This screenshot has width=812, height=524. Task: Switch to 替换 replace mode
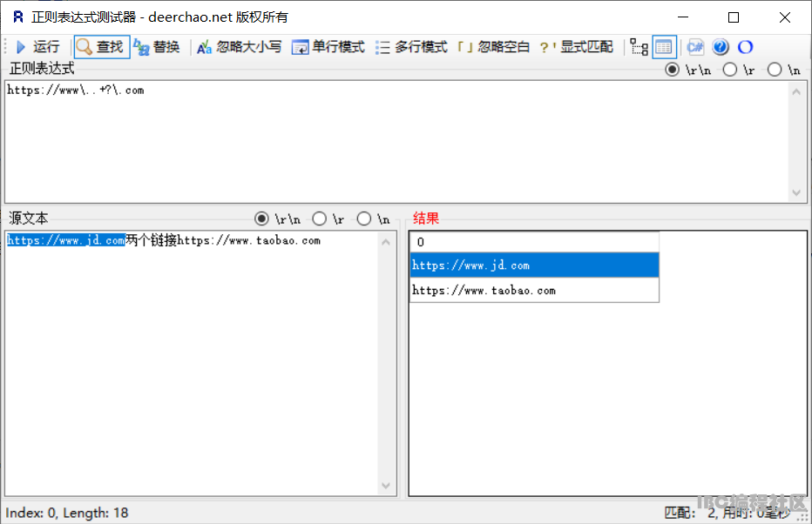[157, 47]
